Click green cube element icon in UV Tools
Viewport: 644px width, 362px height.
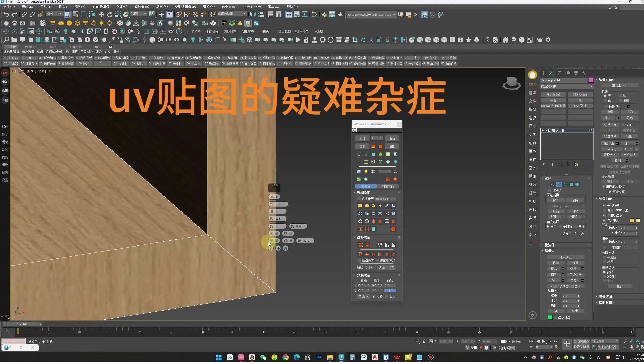[x=380, y=154]
